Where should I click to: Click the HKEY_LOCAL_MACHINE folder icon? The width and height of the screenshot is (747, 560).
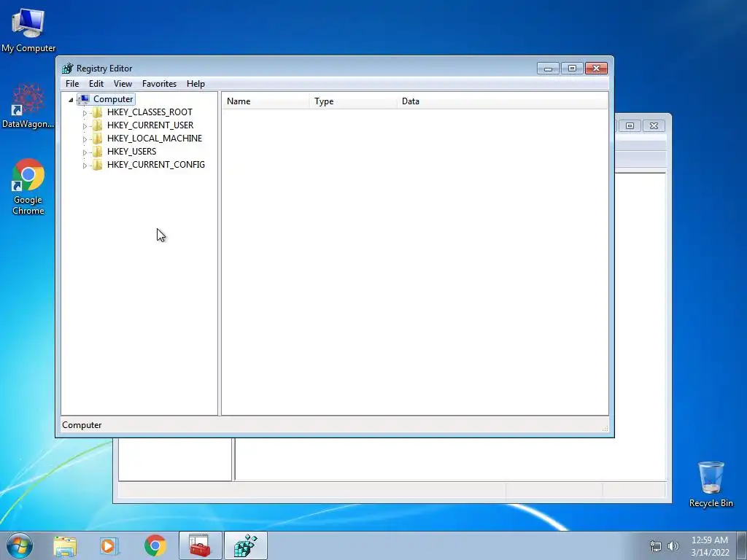pyautogui.click(x=97, y=139)
